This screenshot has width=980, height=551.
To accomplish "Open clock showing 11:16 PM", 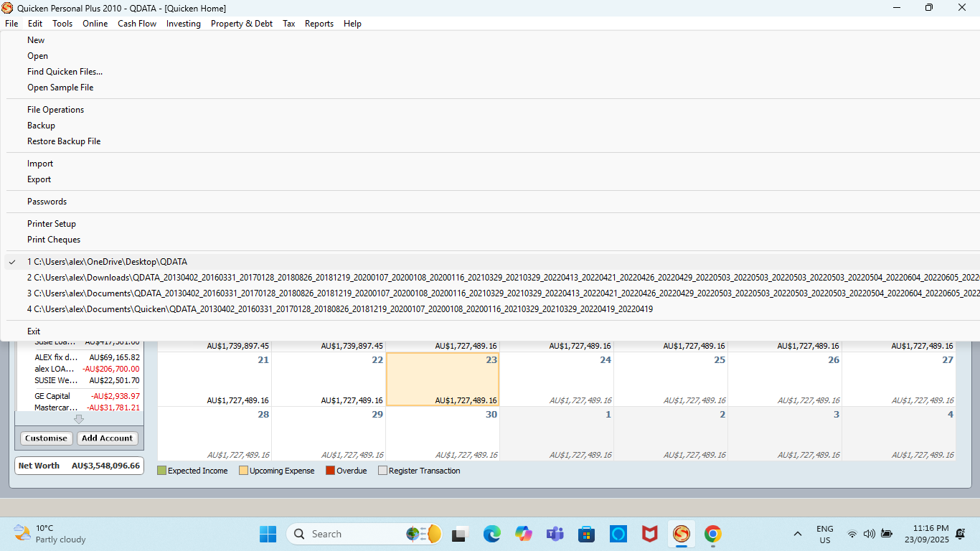I will (x=926, y=534).
